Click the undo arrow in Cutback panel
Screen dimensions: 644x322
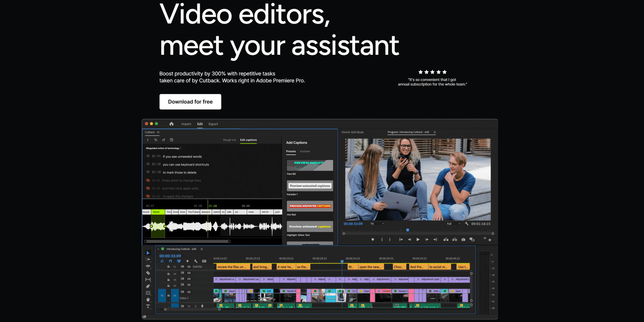click(156, 140)
